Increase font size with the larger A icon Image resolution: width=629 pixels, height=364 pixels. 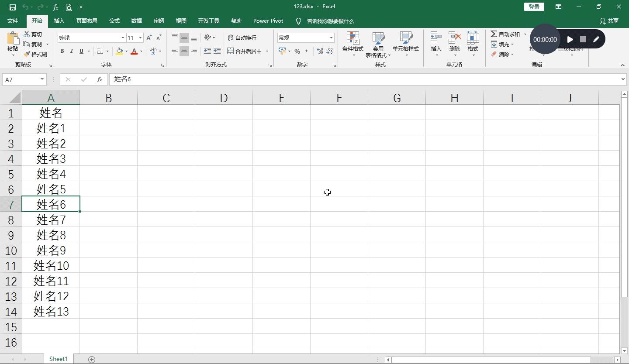(149, 38)
